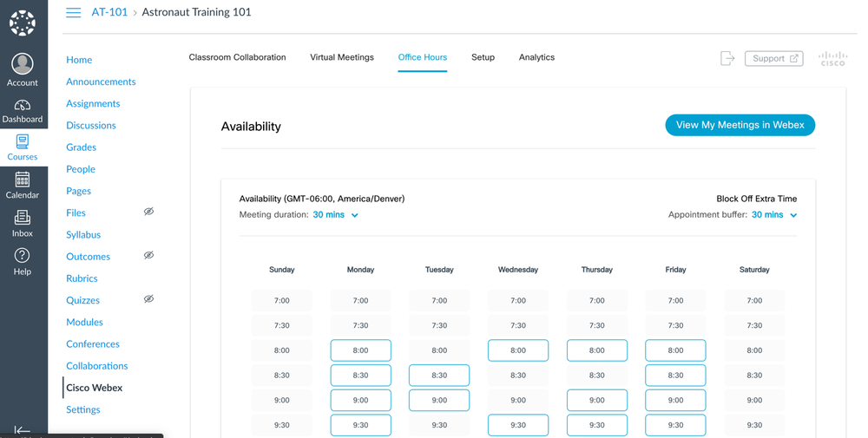Image resolution: width=868 pixels, height=438 pixels.
Task: Click View My Meetings in Webex
Action: coord(740,125)
